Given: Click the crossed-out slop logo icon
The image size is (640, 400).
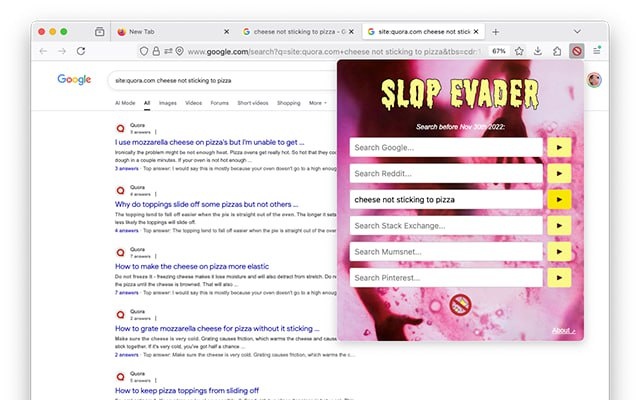Looking at the screenshot, I should [460, 304].
